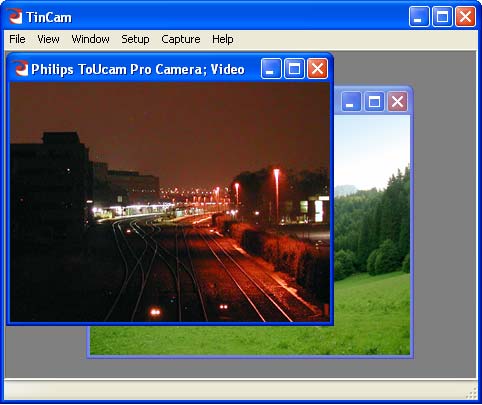Click the resize grip in the status bar
The image size is (482, 405).
pyautogui.click(x=471, y=393)
